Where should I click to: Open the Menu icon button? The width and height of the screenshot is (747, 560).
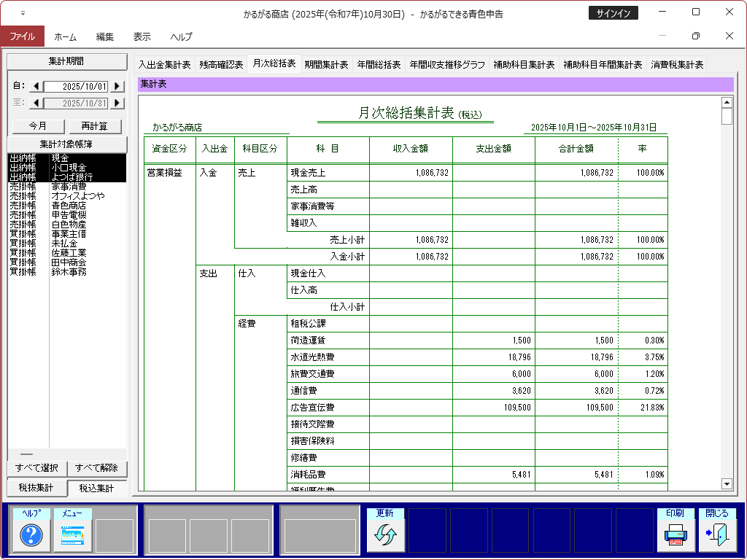(73, 536)
